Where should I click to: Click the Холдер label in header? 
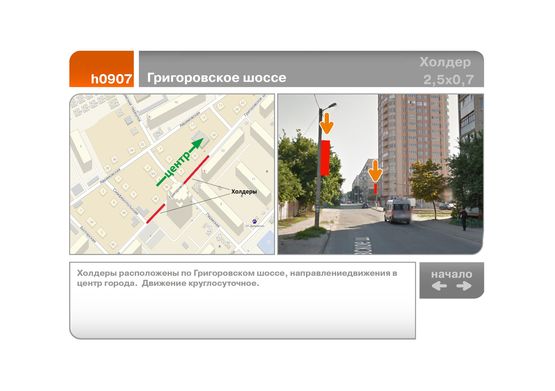(x=445, y=62)
